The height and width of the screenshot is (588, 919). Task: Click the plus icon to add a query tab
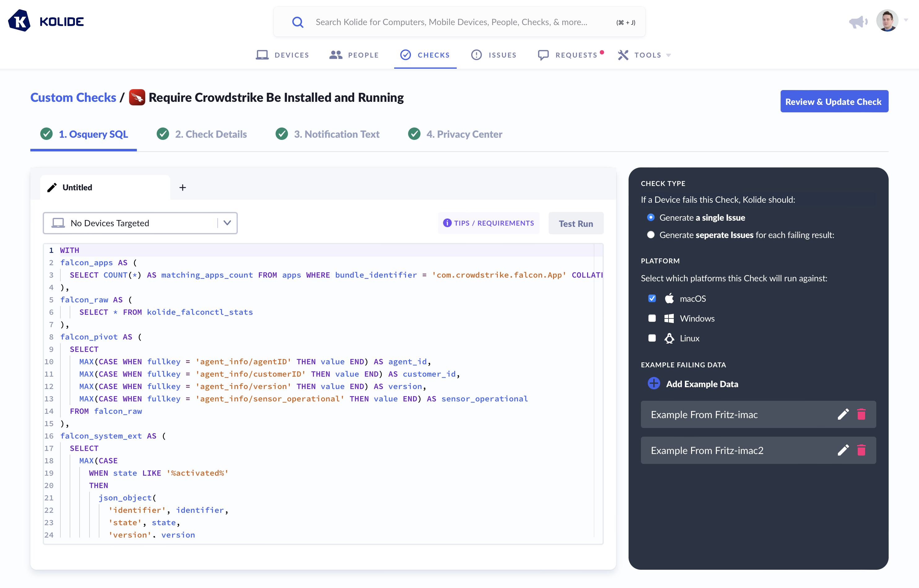[x=183, y=188]
